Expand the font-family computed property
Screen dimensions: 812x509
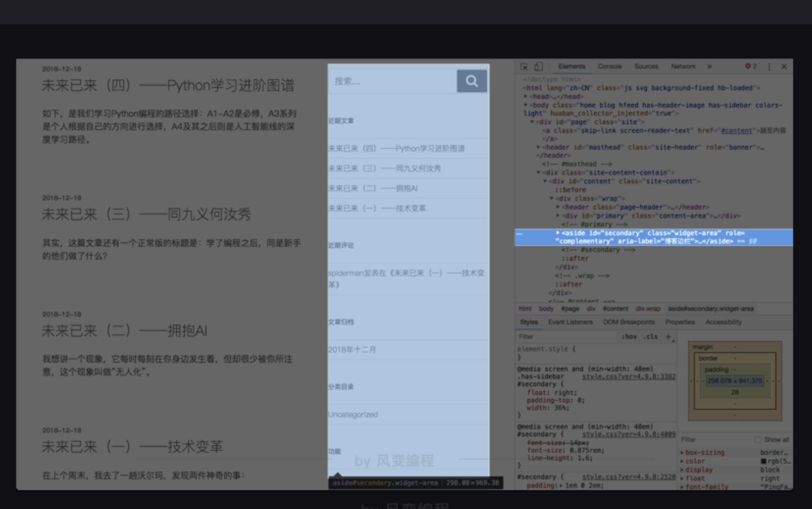click(682, 486)
